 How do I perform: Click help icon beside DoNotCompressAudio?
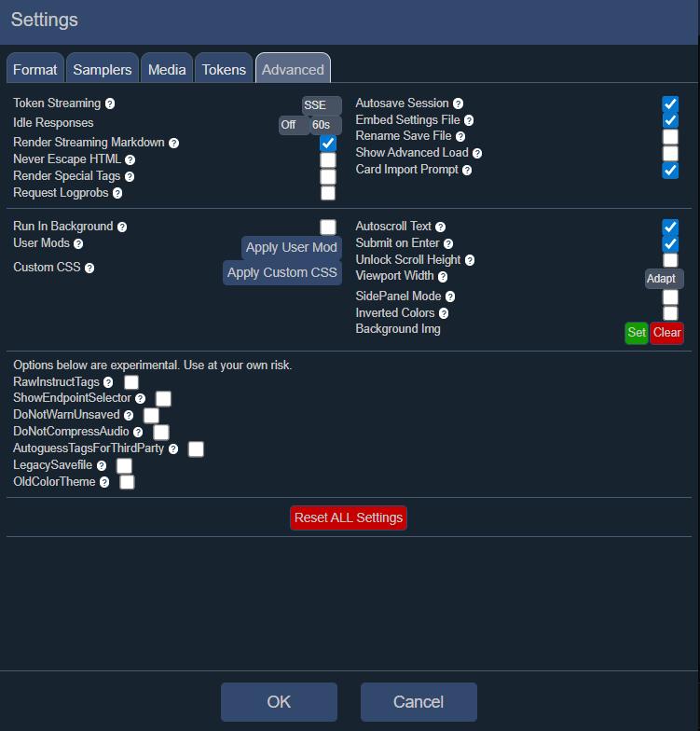click(138, 433)
